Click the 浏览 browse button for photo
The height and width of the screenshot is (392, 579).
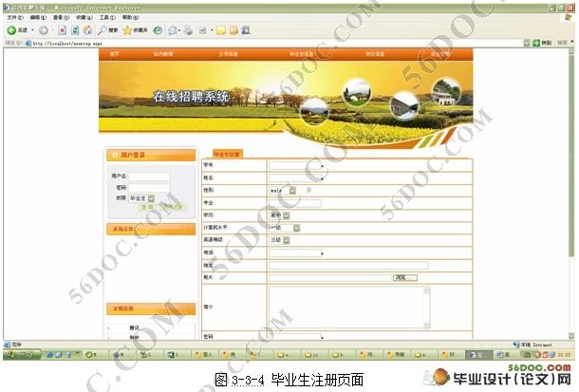(400, 277)
